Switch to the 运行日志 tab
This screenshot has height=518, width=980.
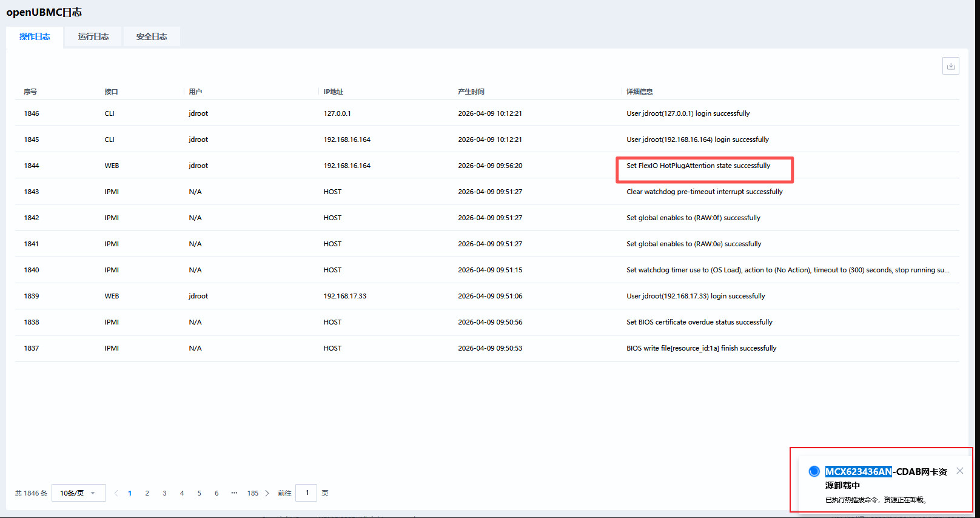pyautogui.click(x=93, y=36)
